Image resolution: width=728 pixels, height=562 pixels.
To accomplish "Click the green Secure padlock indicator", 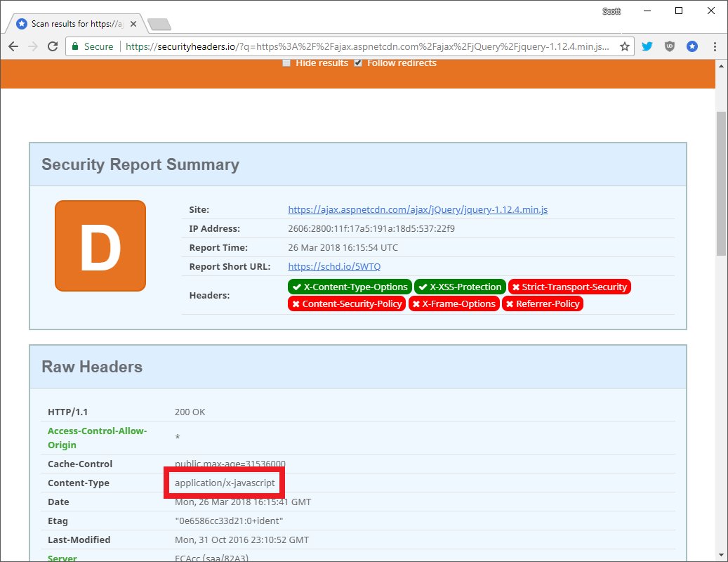I will pyautogui.click(x=93, y=46).
